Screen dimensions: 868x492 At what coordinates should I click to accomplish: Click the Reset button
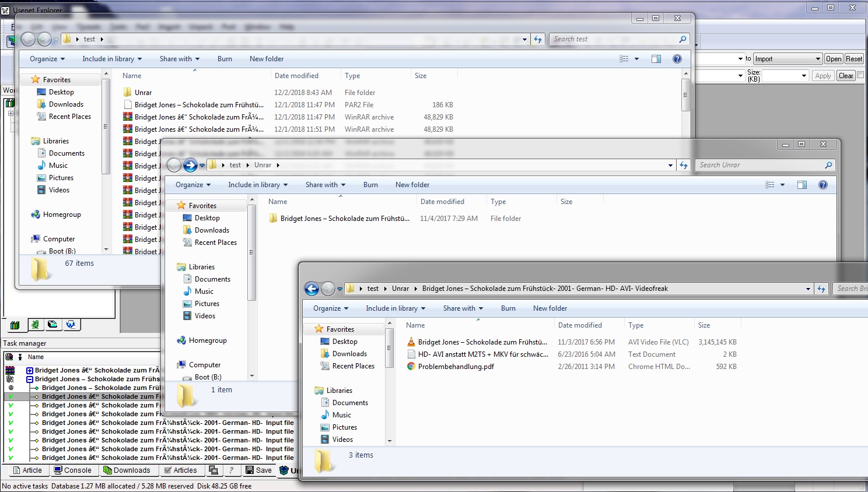tap(854, 59)
